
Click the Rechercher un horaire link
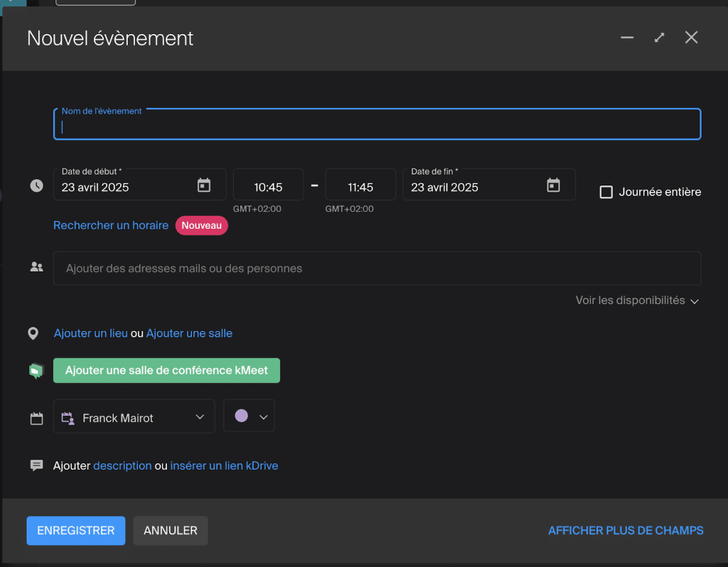point(111,225)
